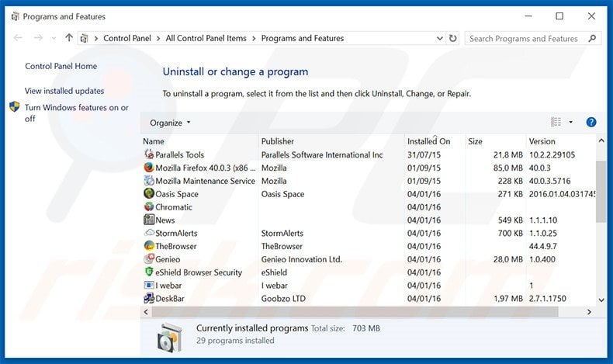Click the StormAlerts cloud icon
The height and width of the screenshot is (364, 613).
(x=149, y=233)
